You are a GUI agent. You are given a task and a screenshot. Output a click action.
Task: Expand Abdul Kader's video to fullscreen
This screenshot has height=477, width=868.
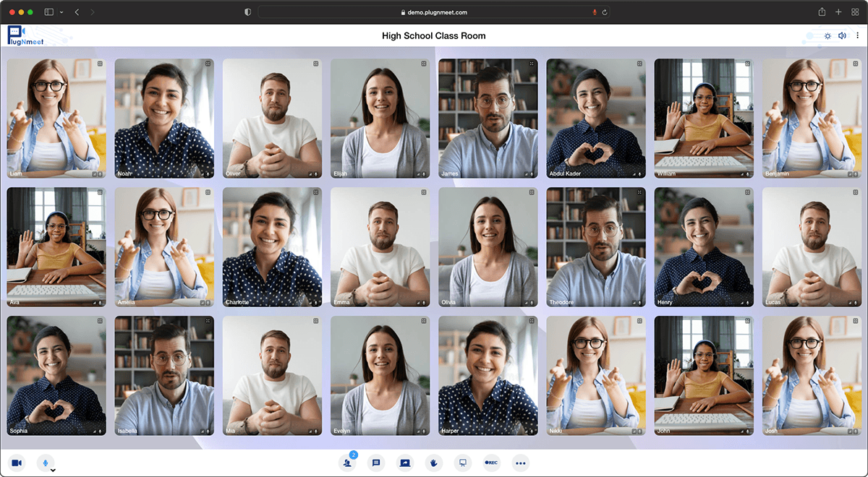(x=639, y=64)
